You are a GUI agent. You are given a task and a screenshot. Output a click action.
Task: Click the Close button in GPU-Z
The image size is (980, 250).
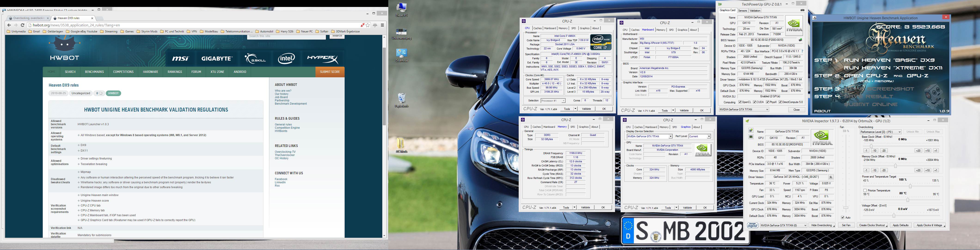click(x=796, y=110)
